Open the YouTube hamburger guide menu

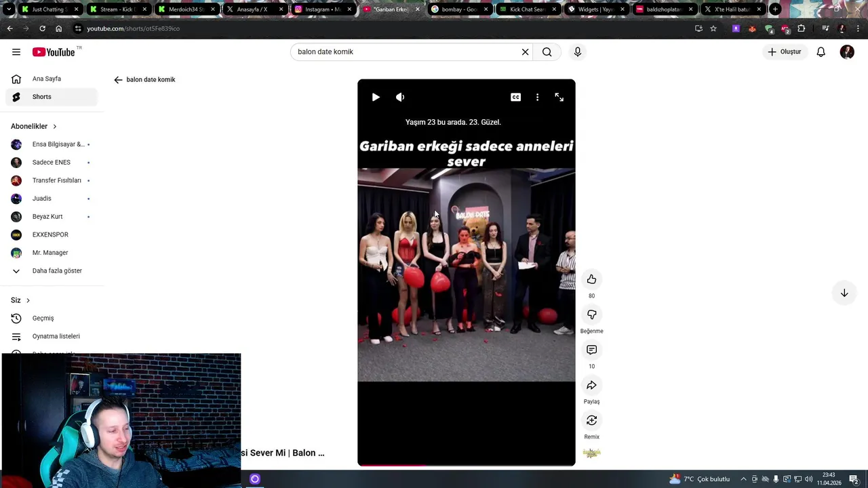tap(16, 52)
